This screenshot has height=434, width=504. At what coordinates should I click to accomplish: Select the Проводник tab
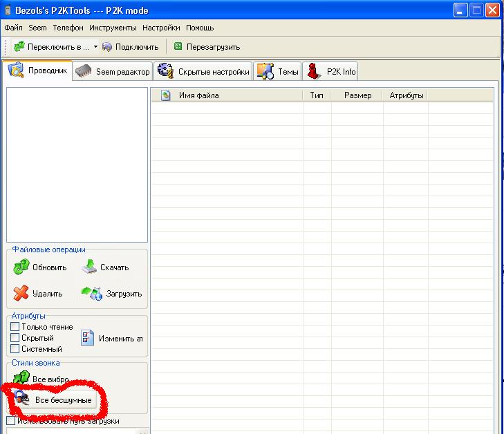pyautogui.click(x=37, y=70)
